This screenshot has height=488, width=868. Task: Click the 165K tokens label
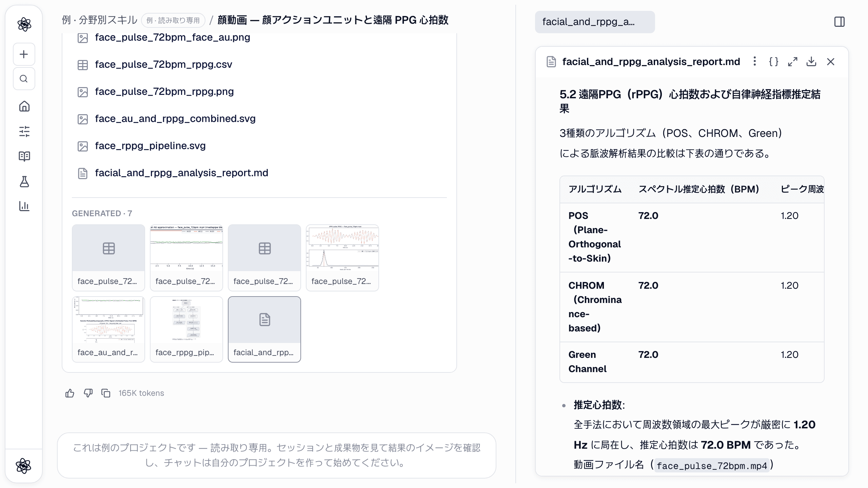point(141,393)
